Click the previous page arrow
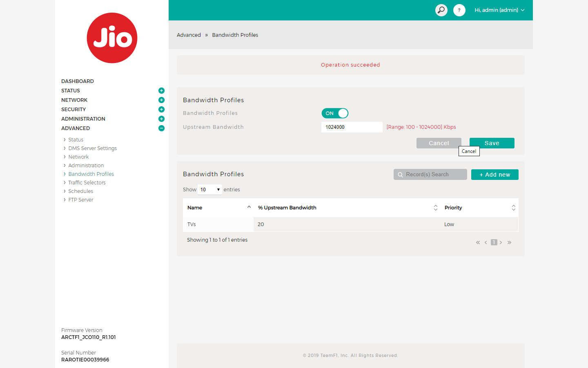 click(x=486, y=242)
